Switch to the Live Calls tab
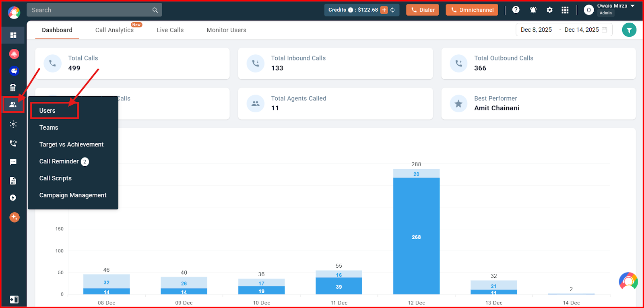 click(170, 30)
